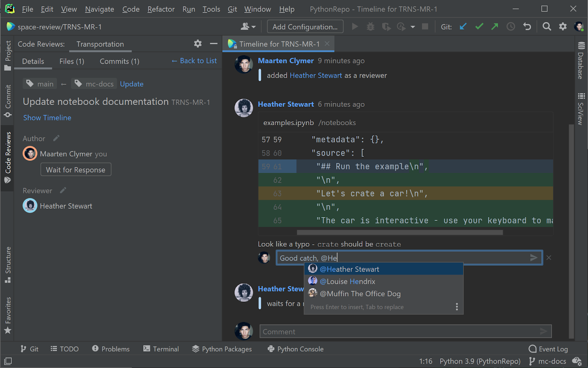Click the pencil icon next to Author
The image size is (588, 368).
click(56, 138)
